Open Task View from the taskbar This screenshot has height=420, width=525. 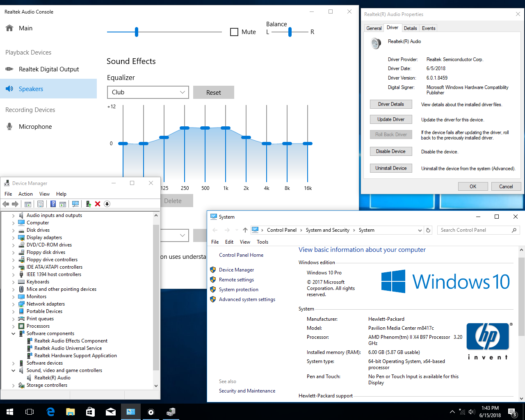coord(30,412)
